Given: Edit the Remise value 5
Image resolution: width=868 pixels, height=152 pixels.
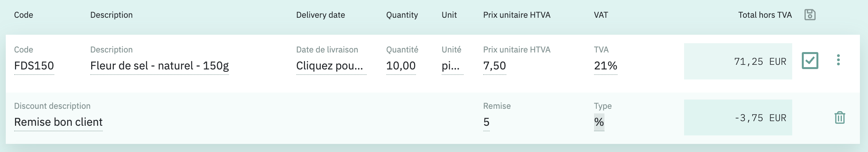Looking at the screenshot, I should pos(486,122).
